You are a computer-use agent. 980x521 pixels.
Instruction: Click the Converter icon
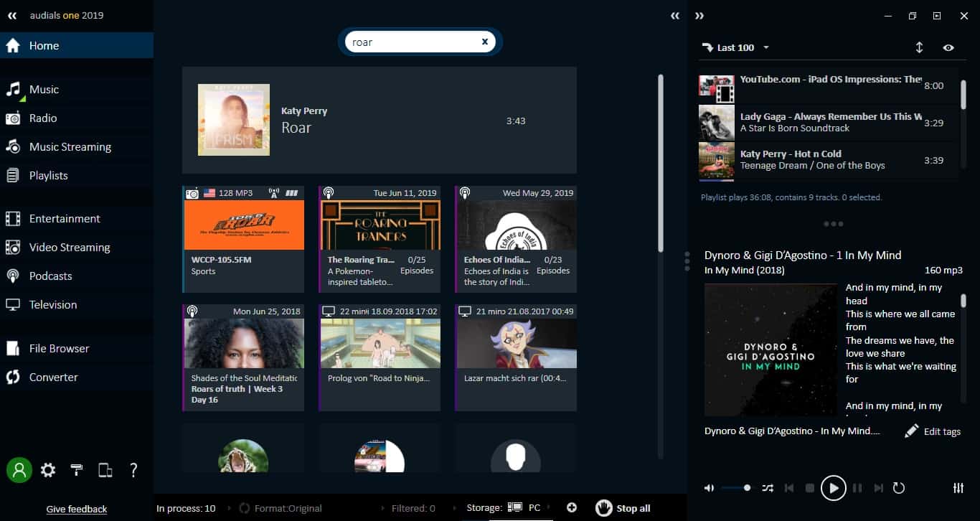13,377
